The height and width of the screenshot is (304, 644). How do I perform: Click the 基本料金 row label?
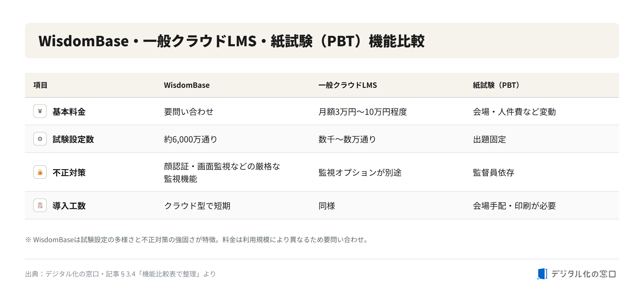69,112
